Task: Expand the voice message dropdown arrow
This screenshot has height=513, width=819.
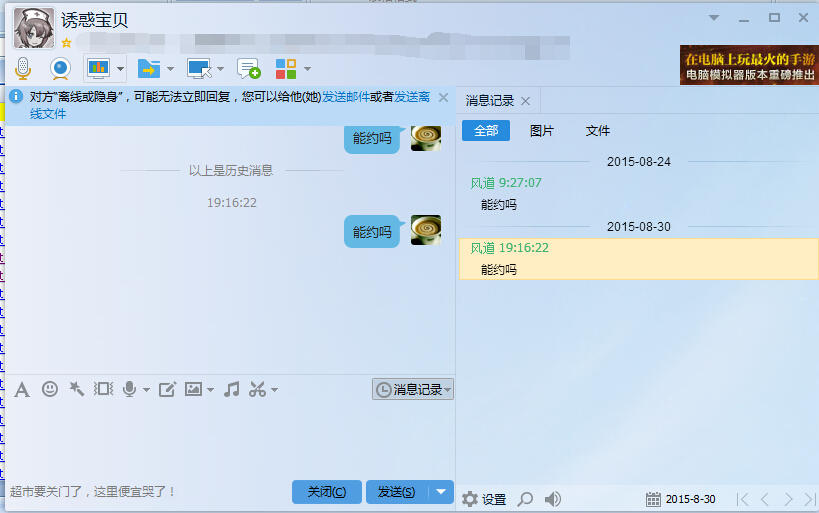Action: click(x=146, y=390)
